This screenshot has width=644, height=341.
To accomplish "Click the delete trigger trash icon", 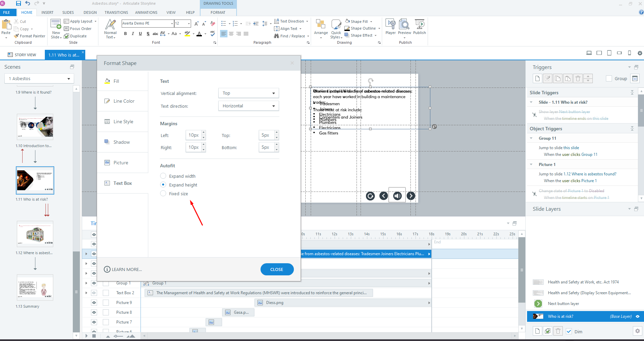I will [x=578, y=78].
